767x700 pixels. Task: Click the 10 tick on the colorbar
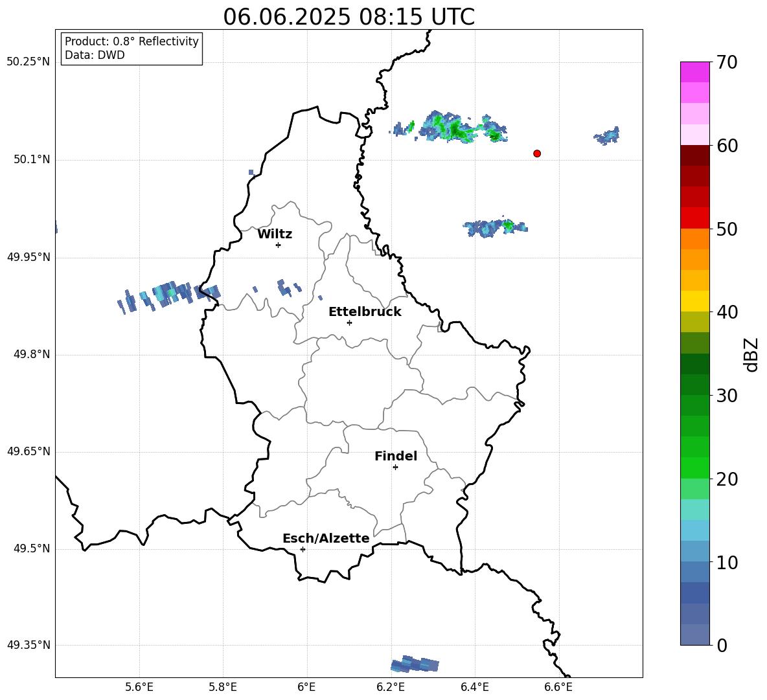727,562
